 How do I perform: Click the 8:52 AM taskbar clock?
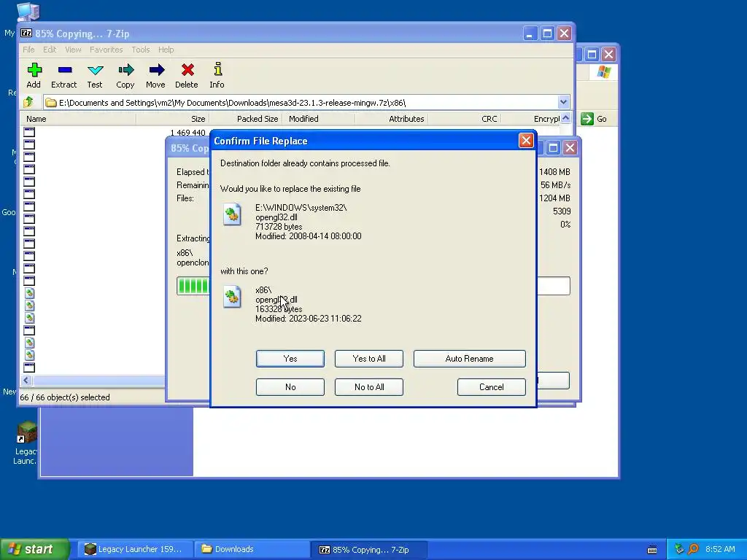[720, 549]
